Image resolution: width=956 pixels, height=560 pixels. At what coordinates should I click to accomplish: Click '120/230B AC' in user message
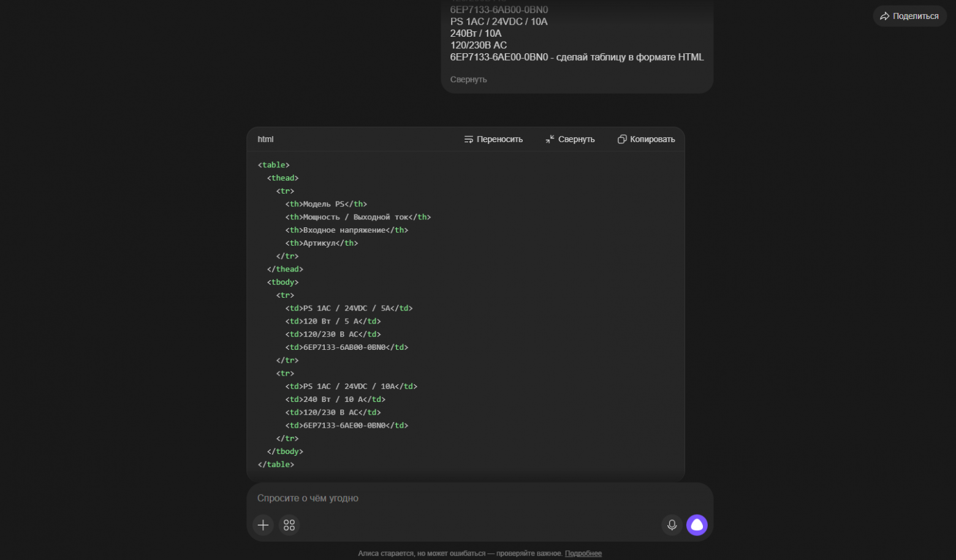(x=479, y=45)
